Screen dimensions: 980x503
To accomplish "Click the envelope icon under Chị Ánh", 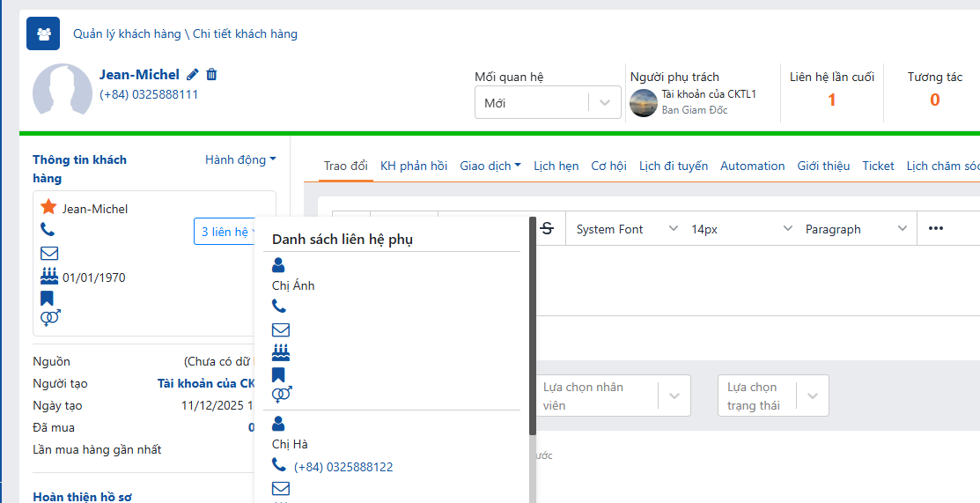I will 281,330.
